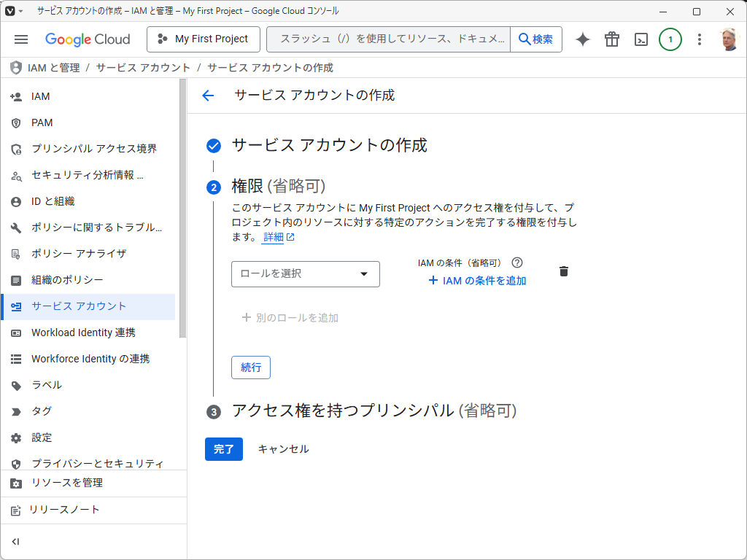Click the 完了 button
The image size is (747, 560).
pos(224,449)
